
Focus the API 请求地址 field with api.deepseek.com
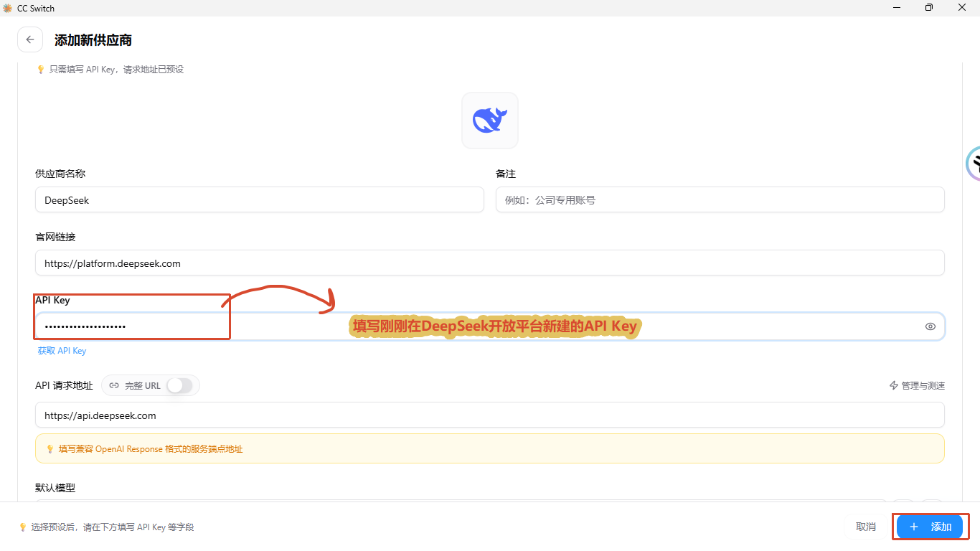pos(490,415)
